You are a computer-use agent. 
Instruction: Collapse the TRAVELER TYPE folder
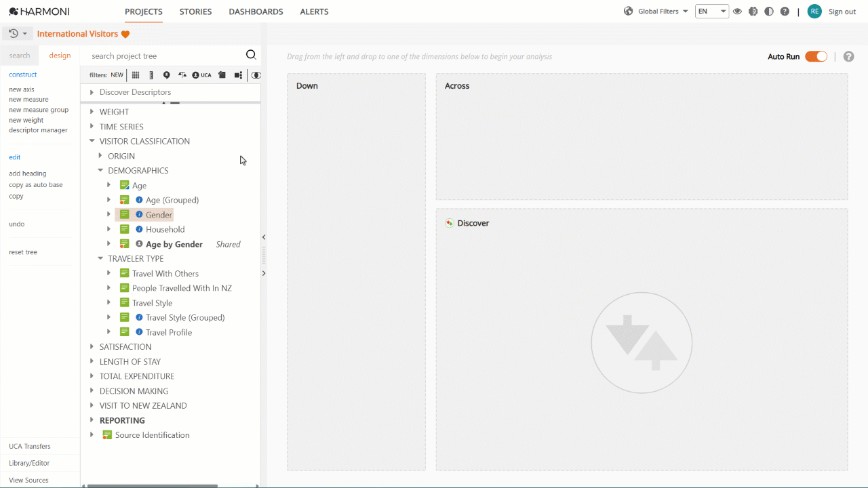point(100,259)
